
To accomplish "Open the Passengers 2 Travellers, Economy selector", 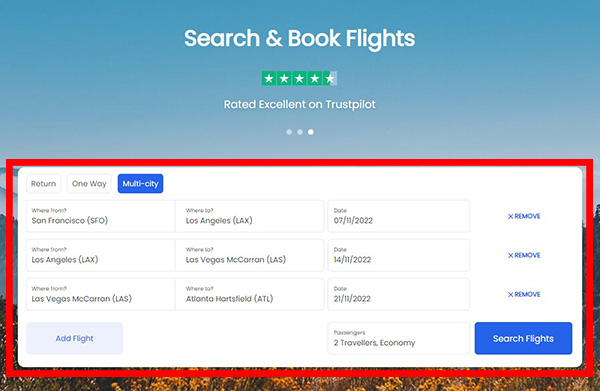I will (x=398, y=338).
